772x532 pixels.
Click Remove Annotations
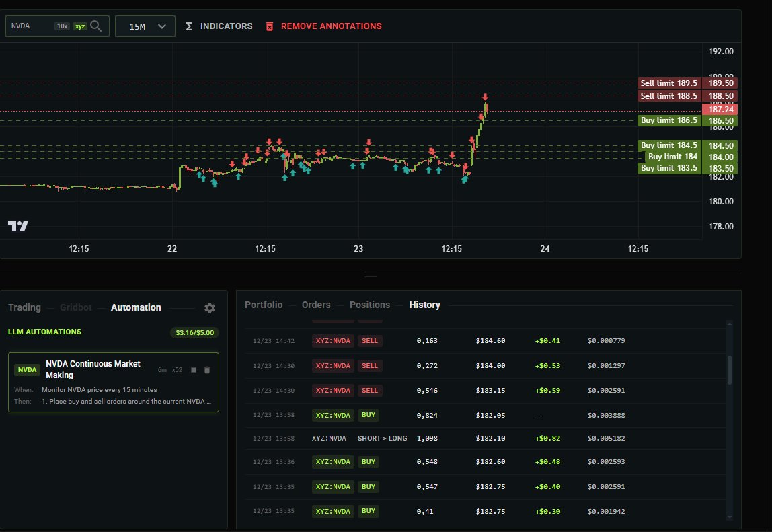(323, 26)
